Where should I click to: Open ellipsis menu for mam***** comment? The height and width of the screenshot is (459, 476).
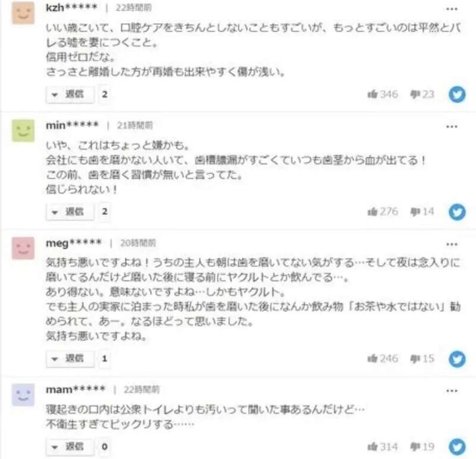452,391
